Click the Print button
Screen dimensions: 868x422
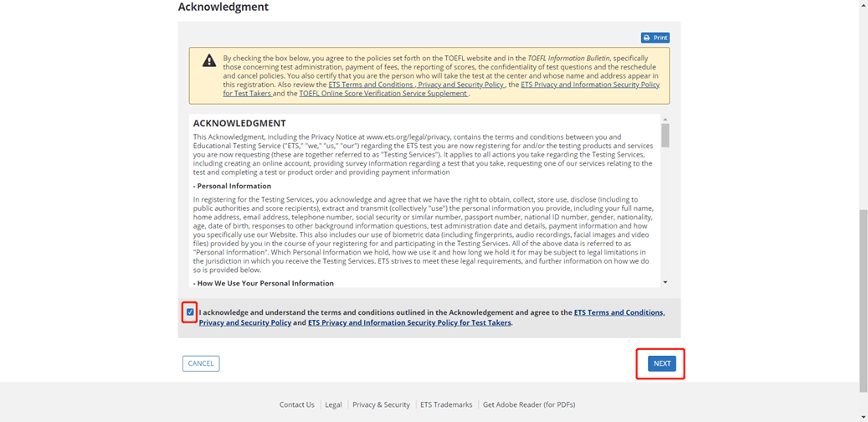click(x=655, y=38)
